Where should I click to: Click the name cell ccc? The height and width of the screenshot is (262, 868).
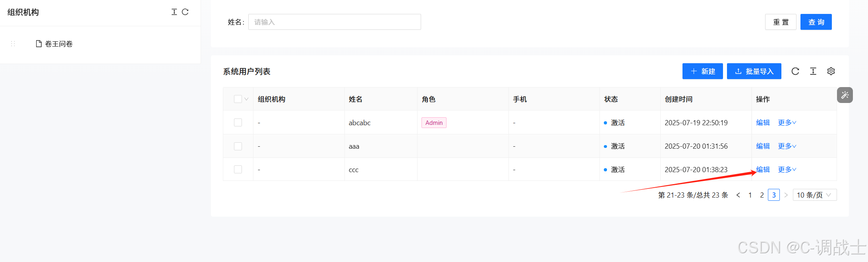(x=354, y=170)
